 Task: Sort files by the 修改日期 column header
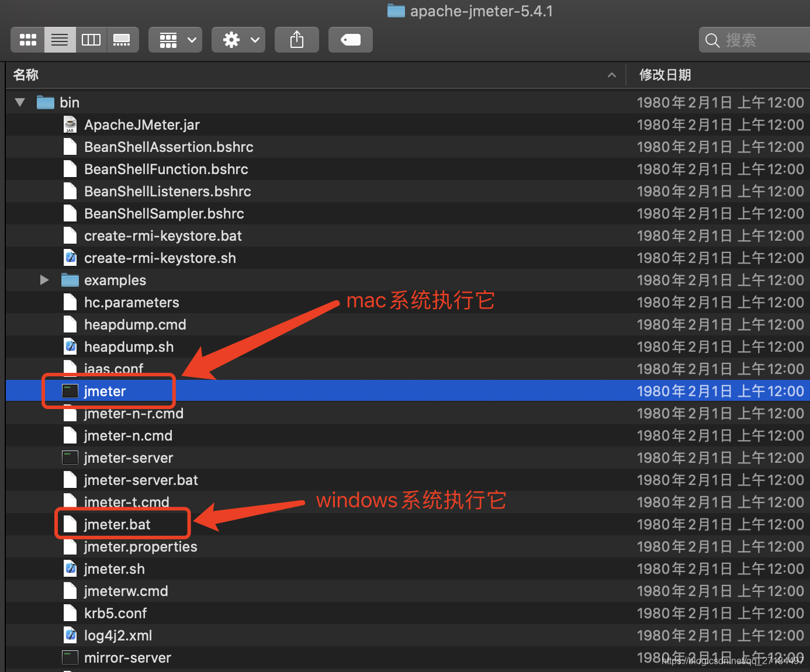tap(718, 75)
